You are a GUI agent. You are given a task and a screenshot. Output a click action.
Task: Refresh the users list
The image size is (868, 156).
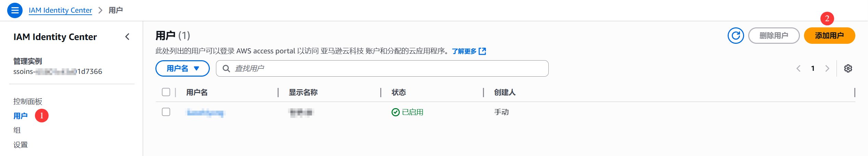coord(736,36)
